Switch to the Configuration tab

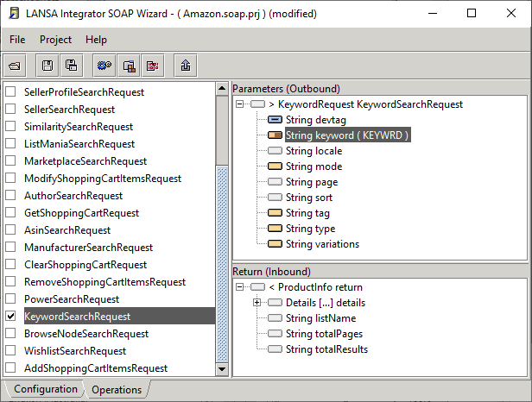[x=46, y=389]
